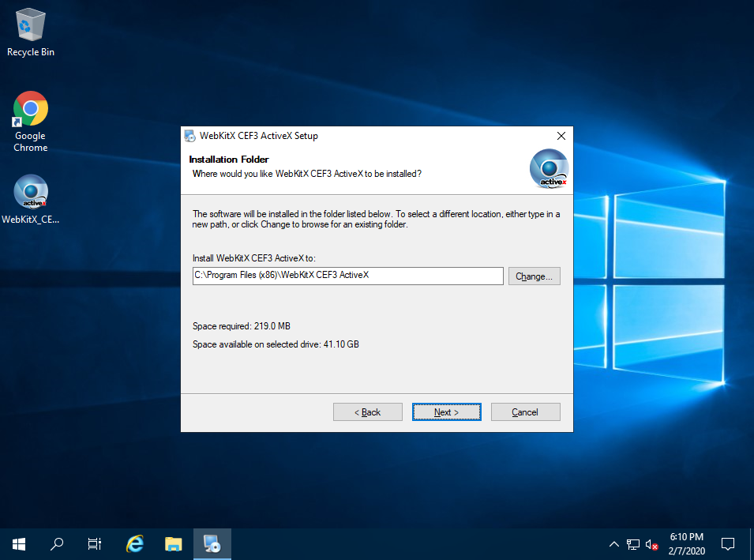
Task: Click the 'Installation Folder' heading
Action: pyautogui.click(x=229, y=160)
